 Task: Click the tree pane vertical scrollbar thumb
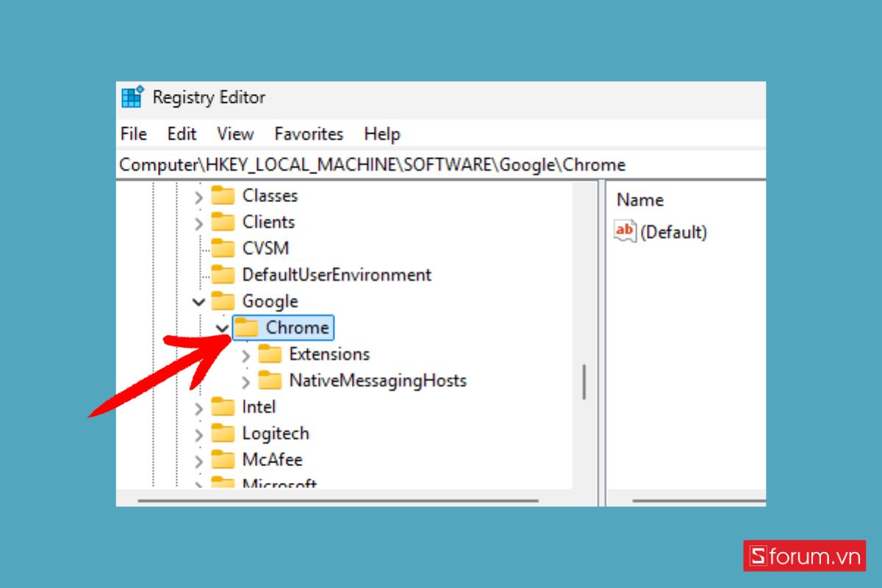[x=584, y=382]
